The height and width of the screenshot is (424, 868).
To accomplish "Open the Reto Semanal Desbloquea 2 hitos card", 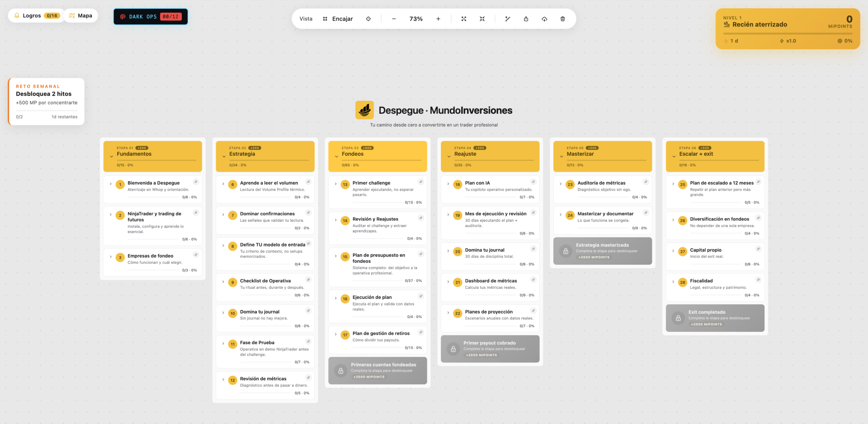I will click(46, 101).
